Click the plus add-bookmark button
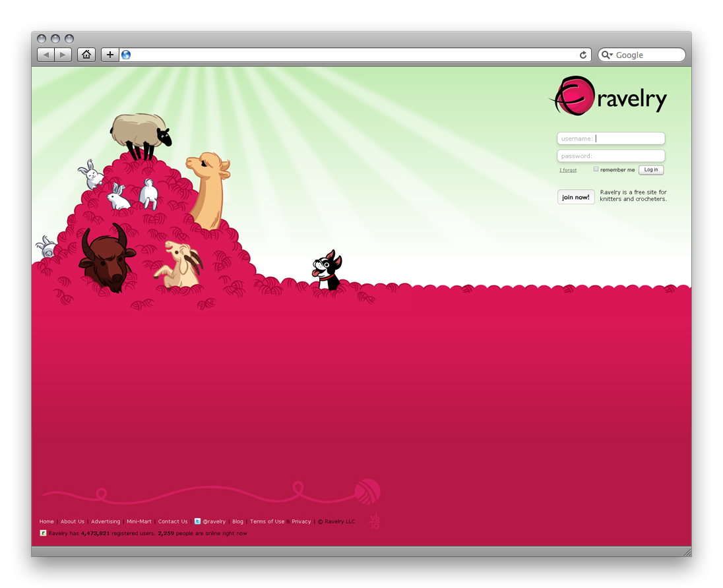Image resolution: width=723 pixels, height=588 pixels. click(110, 55)
